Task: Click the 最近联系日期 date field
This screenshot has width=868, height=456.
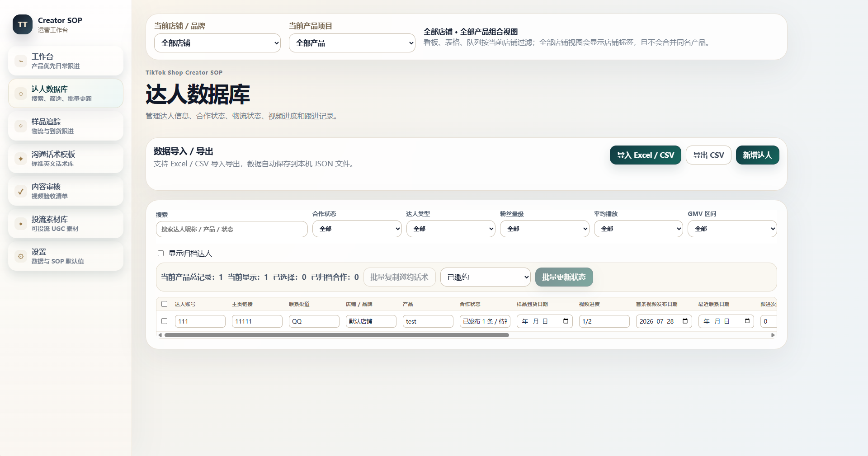Action: (726, 321)
